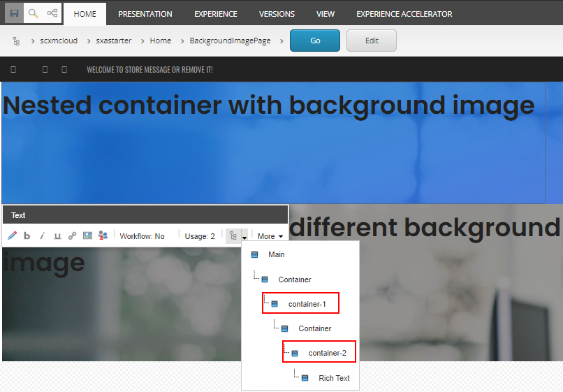Select the Container under container-1
Screen dimensions: 563x392
(315, 328)
